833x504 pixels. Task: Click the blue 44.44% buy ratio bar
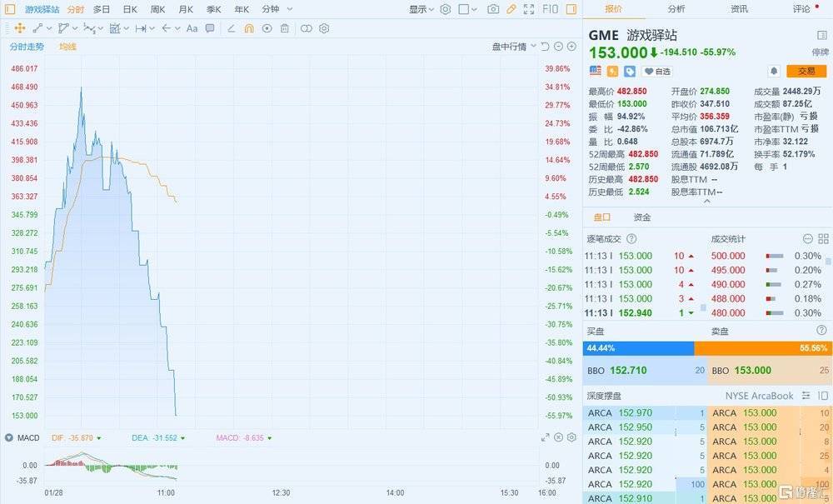coord(639,348)
